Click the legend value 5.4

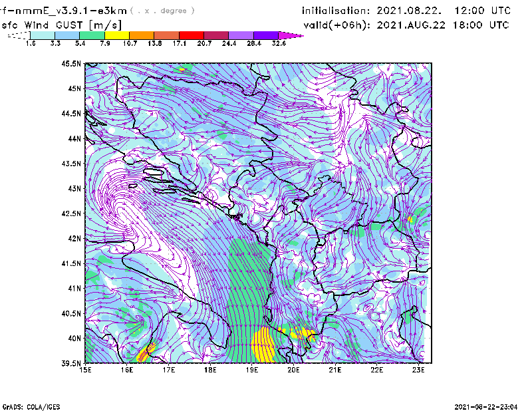tap(80, 43)
